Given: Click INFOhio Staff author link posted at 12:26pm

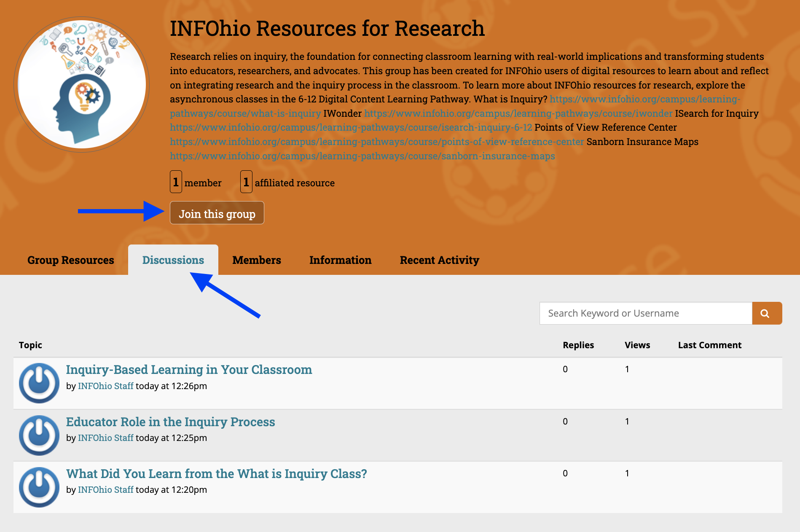Looking at the screenshot, I should 106,386.
